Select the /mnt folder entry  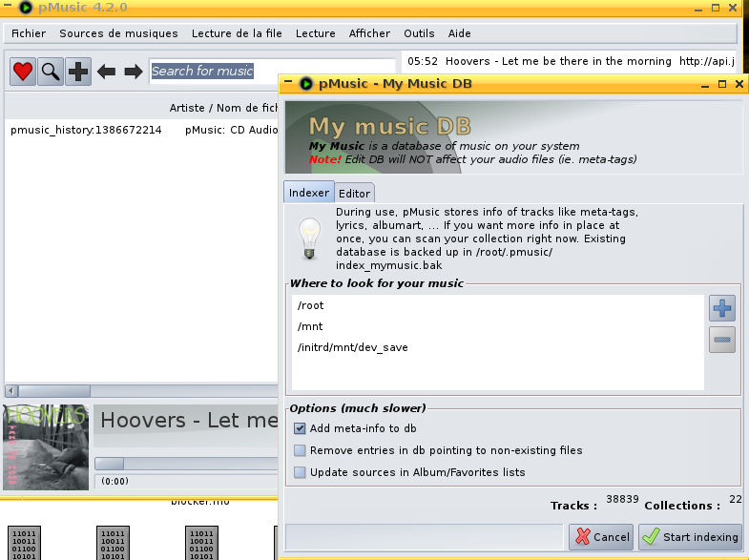coord(498,326)
